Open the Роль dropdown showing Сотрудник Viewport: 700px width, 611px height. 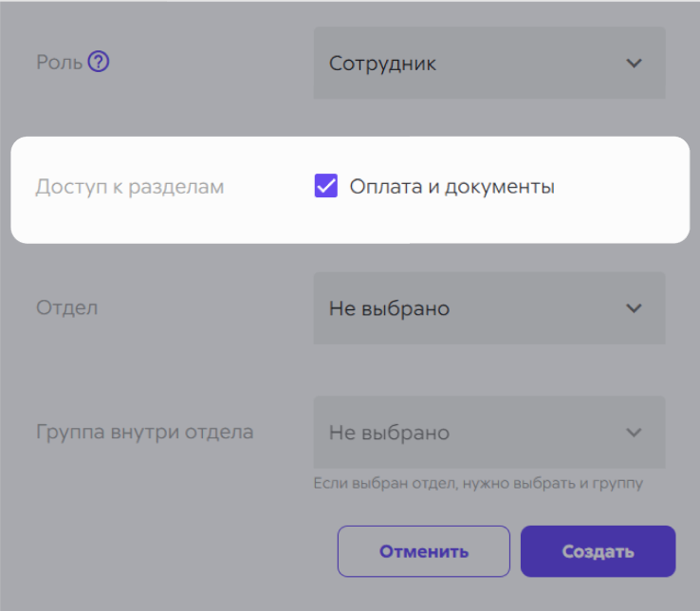tap(489, 63)
